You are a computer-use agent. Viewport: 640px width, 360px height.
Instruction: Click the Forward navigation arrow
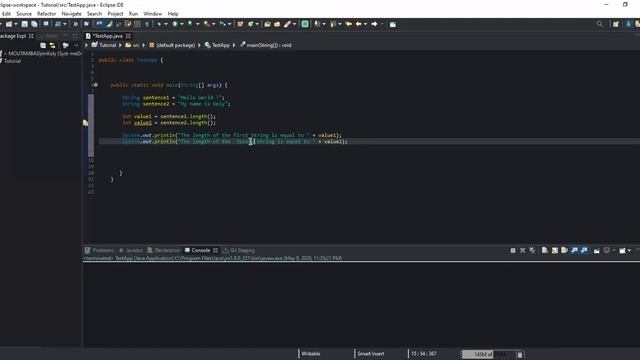click(374, 24)
